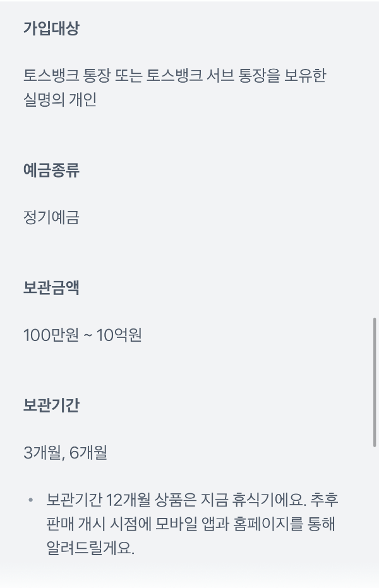Click the bullet point before the 12개월 notice
Image resolution: width=379 pixels, height=588 pixels.
(x=31, y=500)
